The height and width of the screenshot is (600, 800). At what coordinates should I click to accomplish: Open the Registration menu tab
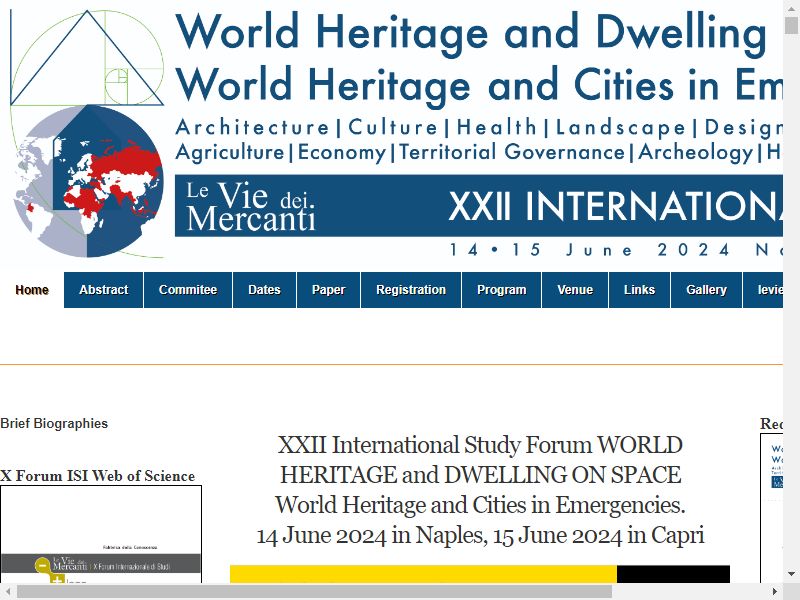pos(411,290)
